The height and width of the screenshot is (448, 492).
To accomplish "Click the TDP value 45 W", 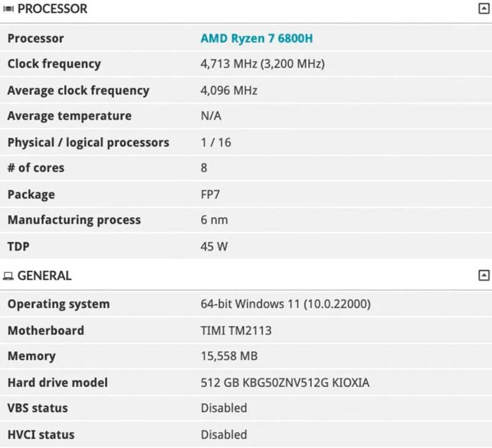I will pos(214,246).
